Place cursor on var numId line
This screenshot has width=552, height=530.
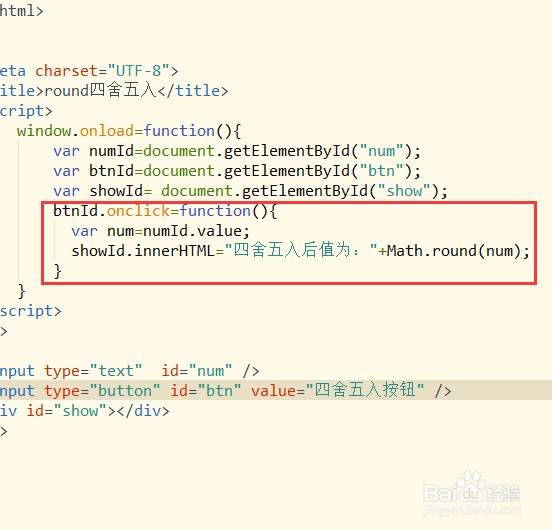coord(237,151)
